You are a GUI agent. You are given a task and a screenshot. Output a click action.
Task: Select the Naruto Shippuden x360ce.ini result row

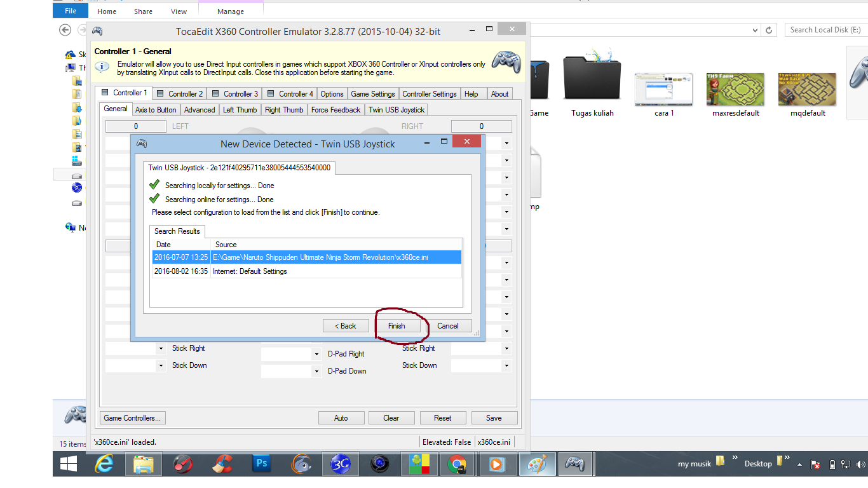(x=307, y=257)
